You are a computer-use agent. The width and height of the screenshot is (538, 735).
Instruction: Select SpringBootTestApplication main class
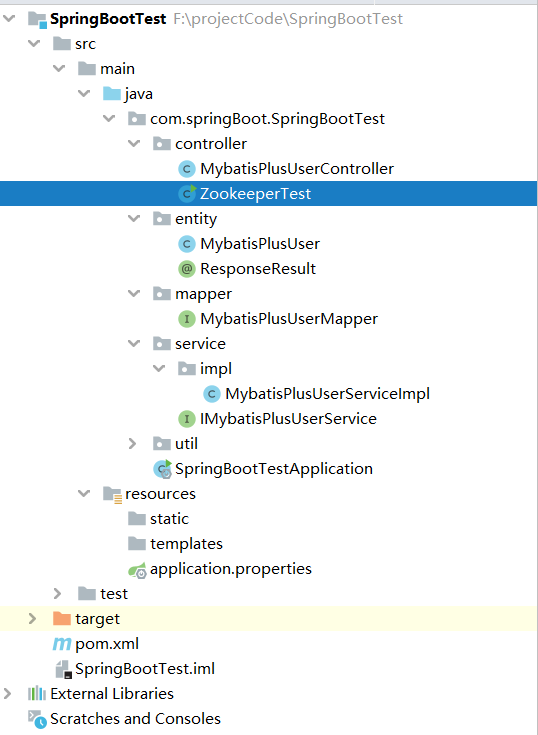pos(274,469)
